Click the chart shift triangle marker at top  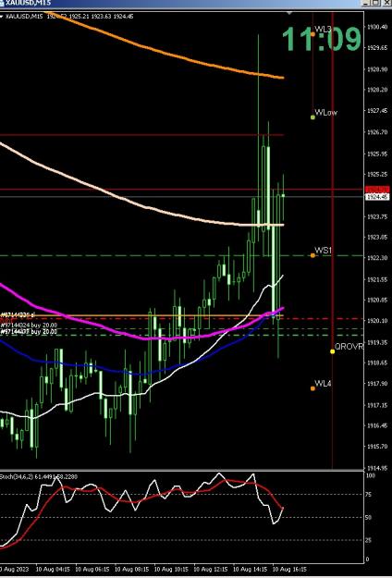pos(289,14)
